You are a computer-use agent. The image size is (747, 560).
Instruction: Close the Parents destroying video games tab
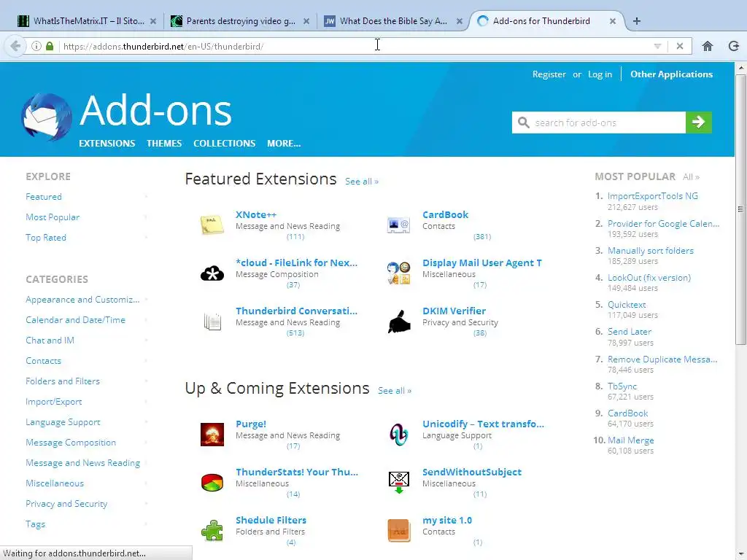pyautogui.click(x=306, y=21)
